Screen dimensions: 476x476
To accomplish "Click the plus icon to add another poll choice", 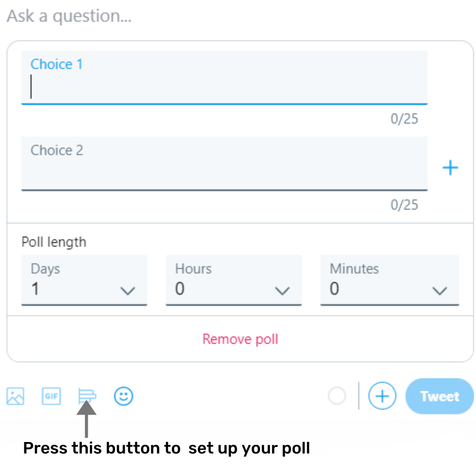I will (450, 167).
